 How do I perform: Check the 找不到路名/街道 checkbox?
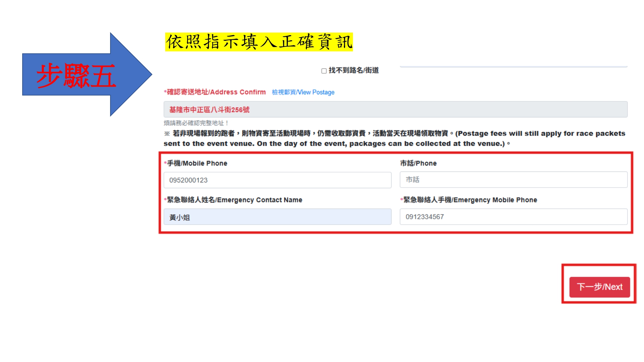tap(324, 71)
